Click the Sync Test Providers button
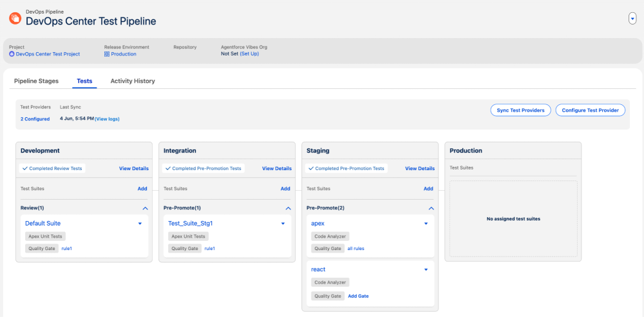This screenshot has width=644, height=317. 520,110
